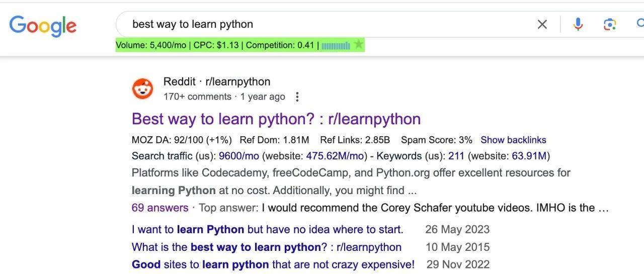Screen dimensions: 644x274
Task: Click 'Volume: 5,400/mo' keyword stat
Action: pos(151,45)
